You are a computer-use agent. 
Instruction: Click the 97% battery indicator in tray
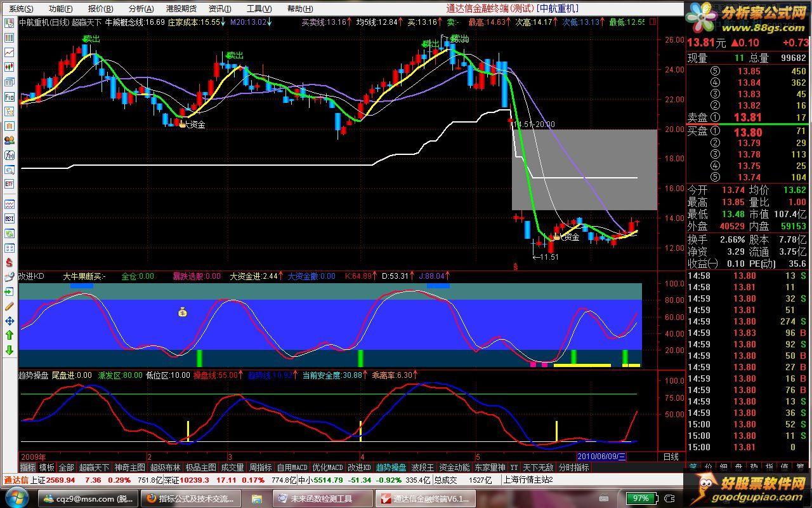coord(641,498)
